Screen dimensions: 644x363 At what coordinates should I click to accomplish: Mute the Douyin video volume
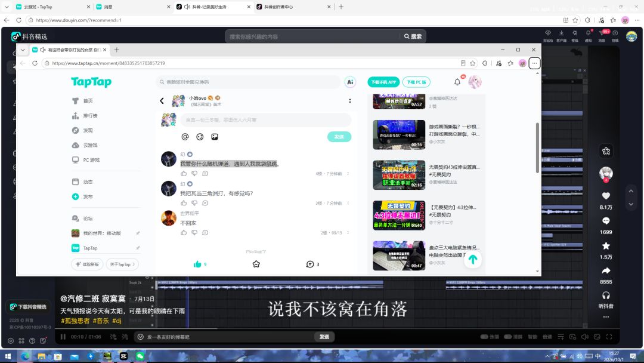click(585, 337)
